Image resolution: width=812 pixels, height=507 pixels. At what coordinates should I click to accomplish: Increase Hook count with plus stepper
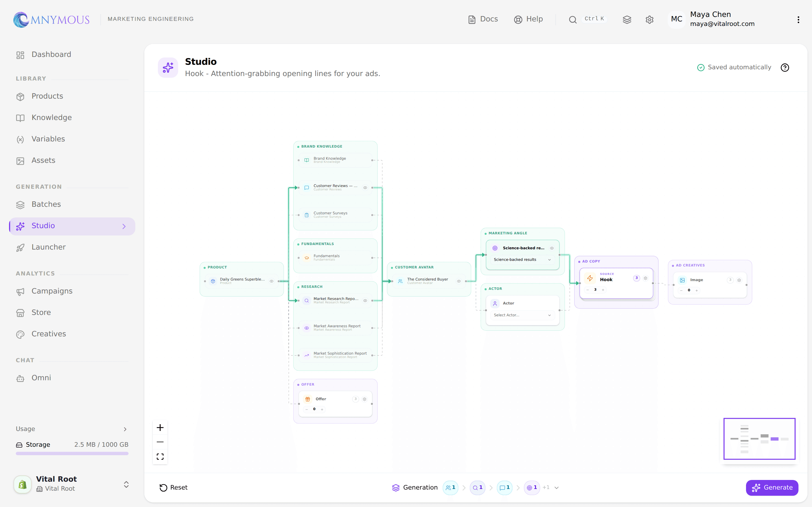pos(603,290)
